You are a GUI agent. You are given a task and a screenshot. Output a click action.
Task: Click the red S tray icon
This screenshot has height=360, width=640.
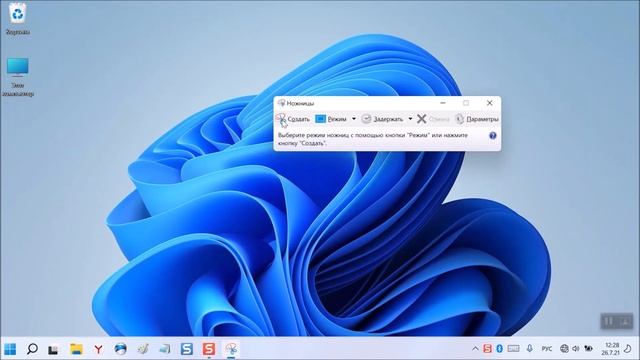click(487, 349)
